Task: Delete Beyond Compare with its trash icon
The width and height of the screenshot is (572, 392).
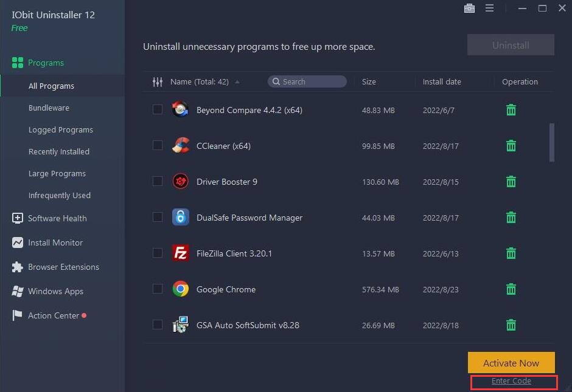Action: [x=511, y=109]
